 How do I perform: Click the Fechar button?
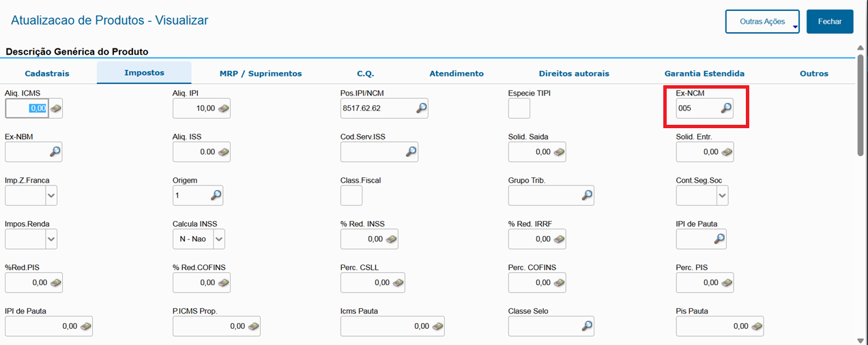830,22
